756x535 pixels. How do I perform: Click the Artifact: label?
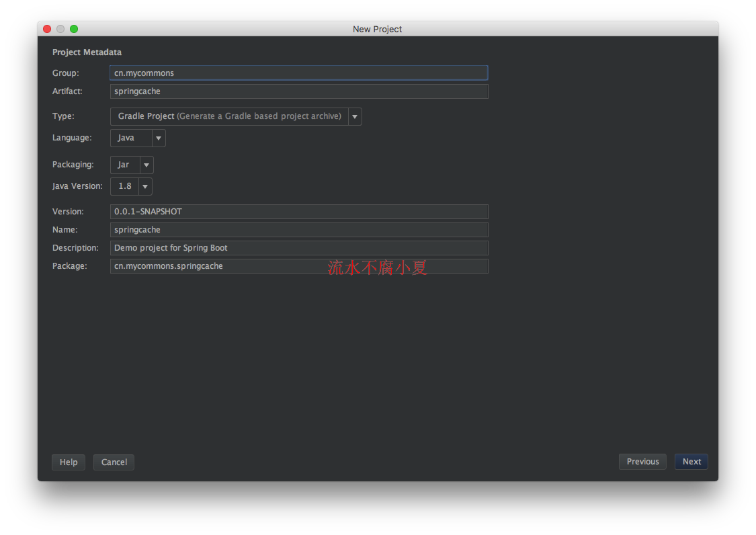coord(67,91)
